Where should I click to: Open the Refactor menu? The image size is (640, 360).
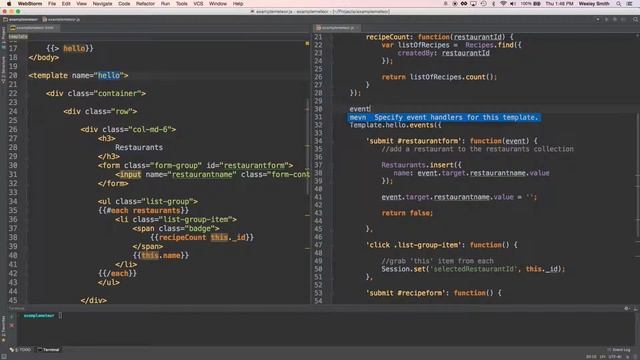(x=145, y=4)
